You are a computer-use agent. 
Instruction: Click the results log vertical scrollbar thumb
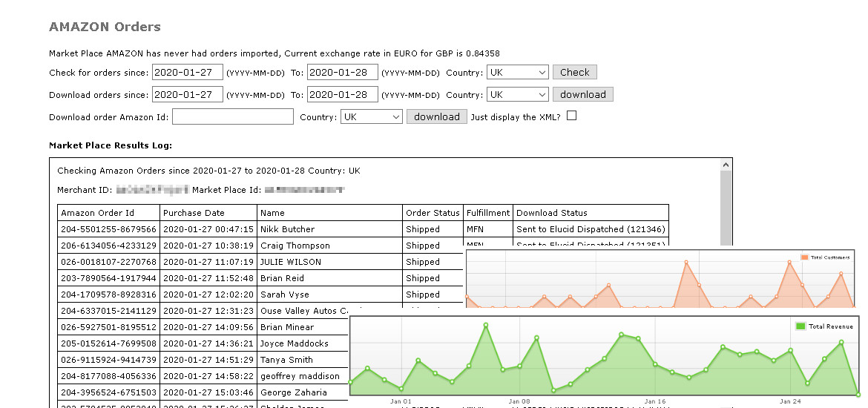point(726,208)
